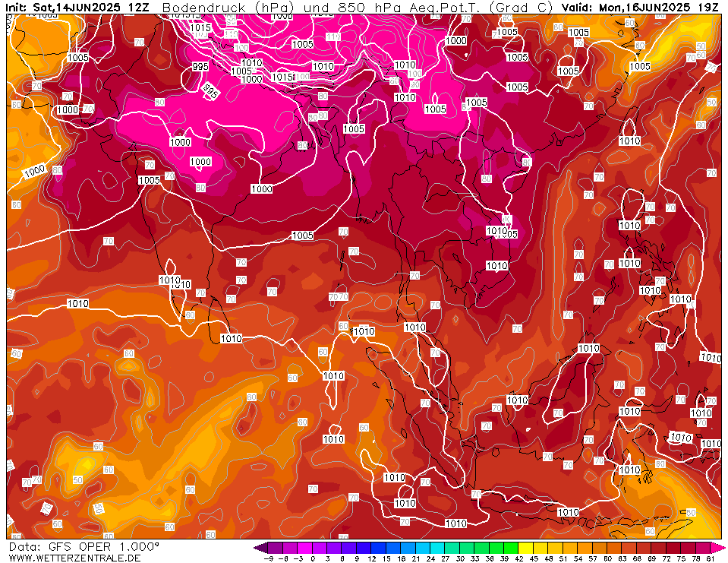The height and width of the screenshot is (563, 728).
Task: Pick legend swatch between 15 and 18
Action: pos(393,547)
